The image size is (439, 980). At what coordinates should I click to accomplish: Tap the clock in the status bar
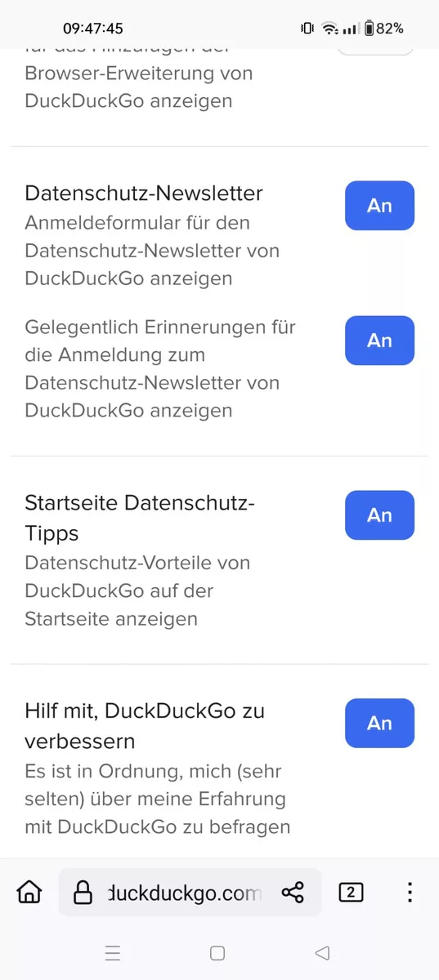coord(92,29)
